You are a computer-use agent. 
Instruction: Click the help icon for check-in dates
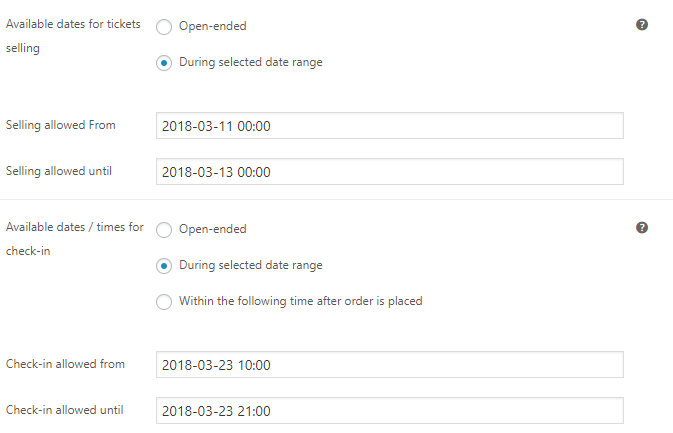tap(642, 228)
